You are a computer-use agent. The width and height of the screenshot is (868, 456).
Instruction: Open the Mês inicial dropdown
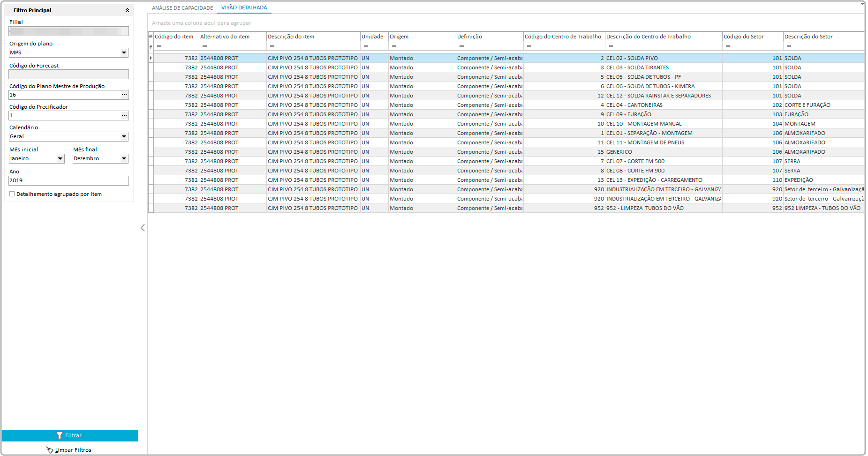point(60,158)
